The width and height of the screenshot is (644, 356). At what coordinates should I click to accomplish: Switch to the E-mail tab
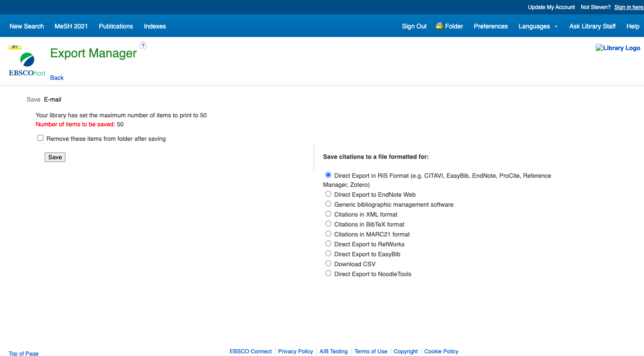tap(53, 99)
